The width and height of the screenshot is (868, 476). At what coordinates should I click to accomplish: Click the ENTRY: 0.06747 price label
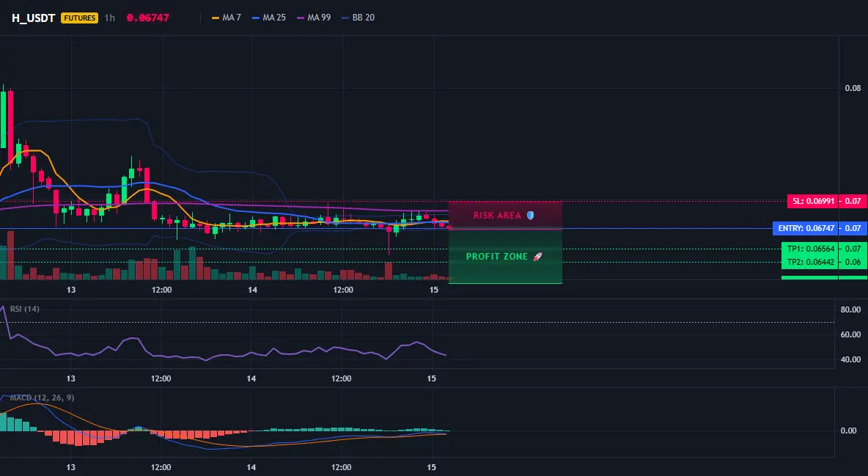(806, 228)
